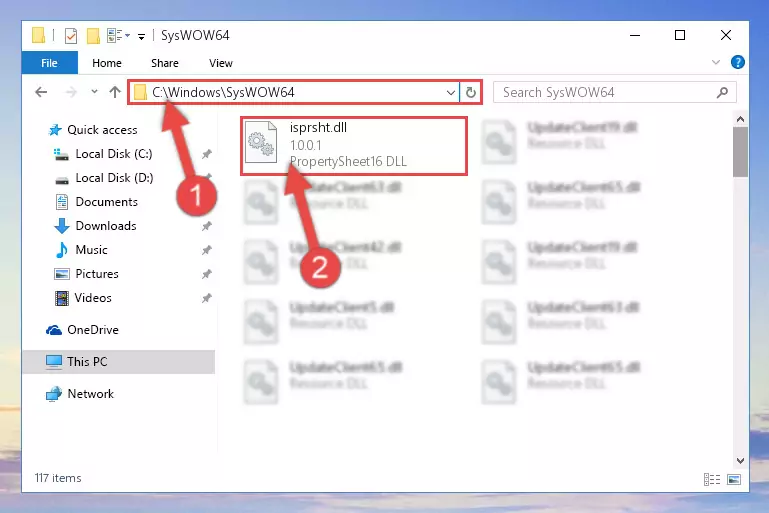Viewport: 769px width, 513px height.
Task: Switch to the Home ribbon tab
Action: 106,63
